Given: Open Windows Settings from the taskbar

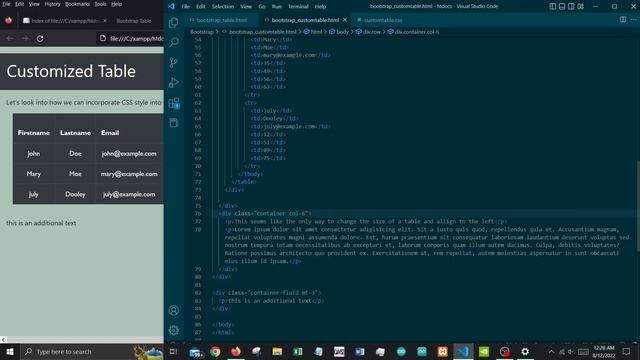Looking at the screenshot, I should tap(525, 351).
